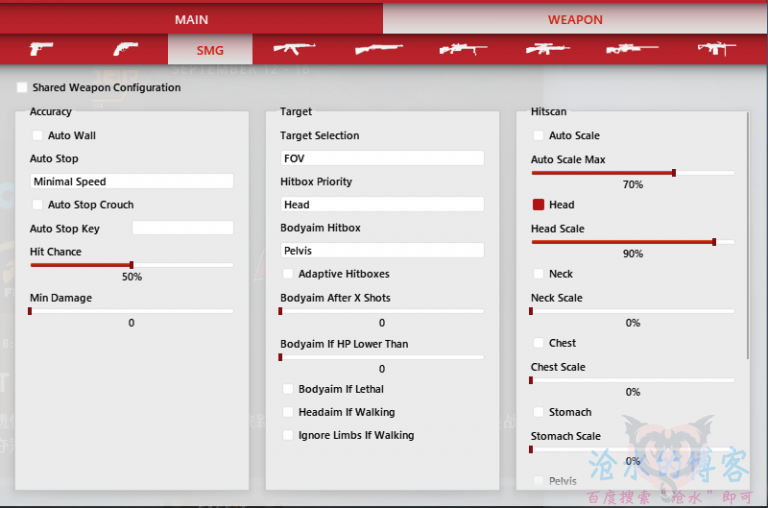
Task: Select the pistol weapon icon
Action: point(42,49)
